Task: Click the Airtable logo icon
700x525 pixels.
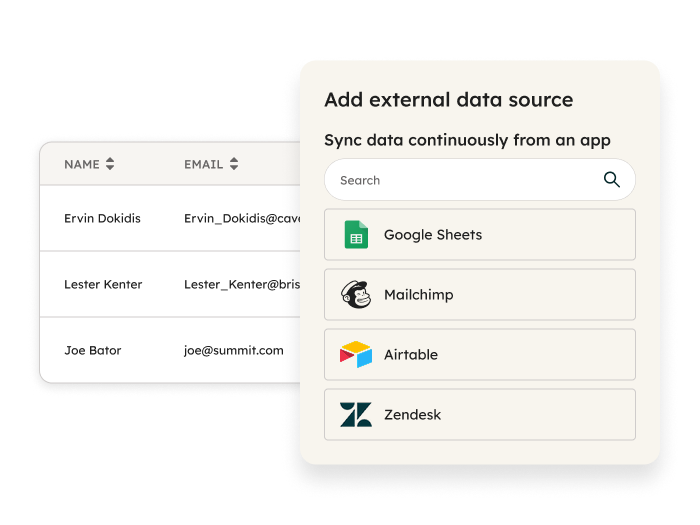Action: (356, 355)
